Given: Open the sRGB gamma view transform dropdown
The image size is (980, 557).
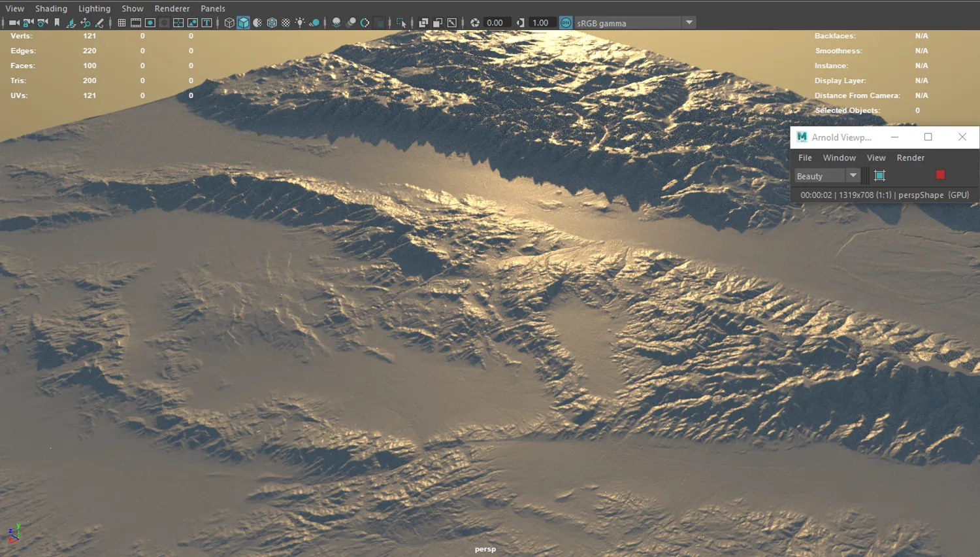Looking at the screenshot, I should [x=689, y=23].
